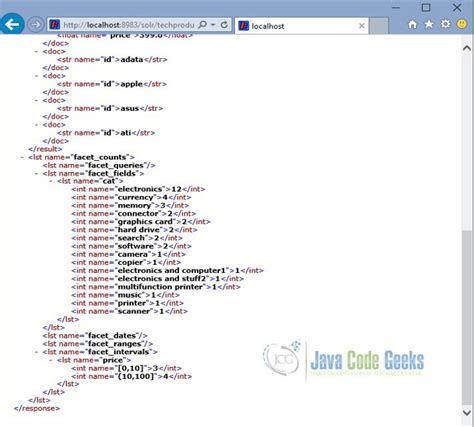Click the printer count line

click(x=128, y=303)
